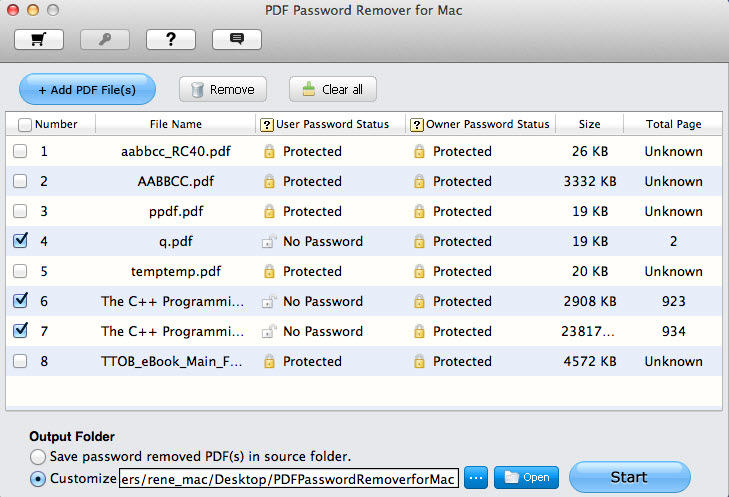Click owner lock icon for ppdf.pdf
Screen dimensions: 729x497
tap(419, 212)
